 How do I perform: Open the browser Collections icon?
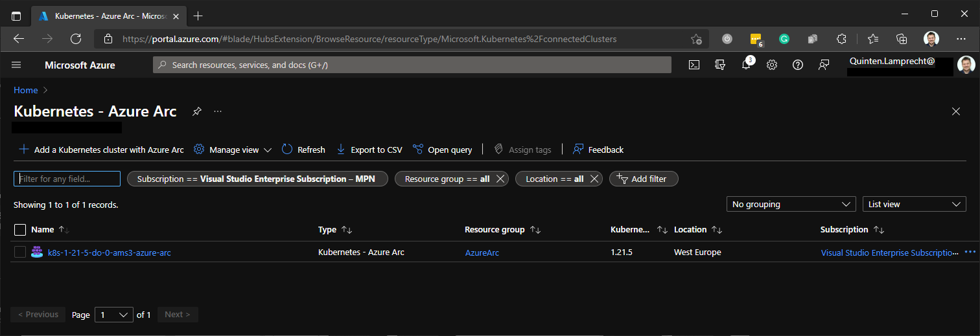tap(902, 39)
